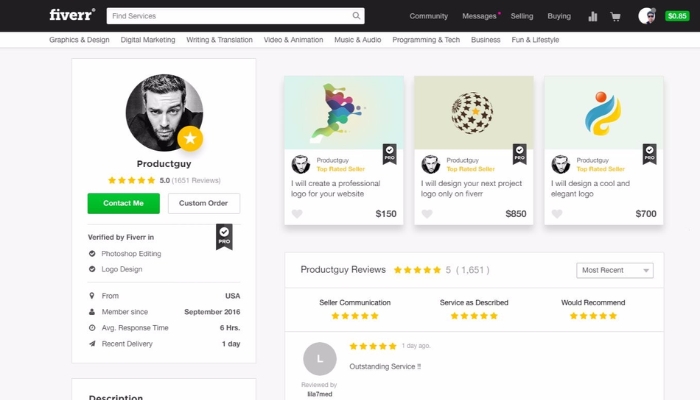Open the star sphere logo gig thumbnail
The image size is (700, 400).
(x=474, y=112)
